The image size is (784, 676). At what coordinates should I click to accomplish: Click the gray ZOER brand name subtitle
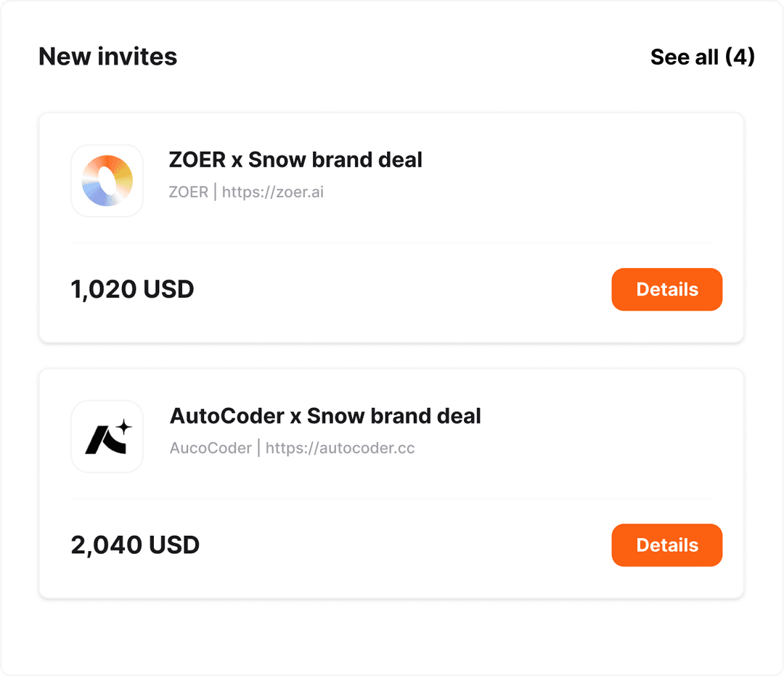tap(188, 192)
